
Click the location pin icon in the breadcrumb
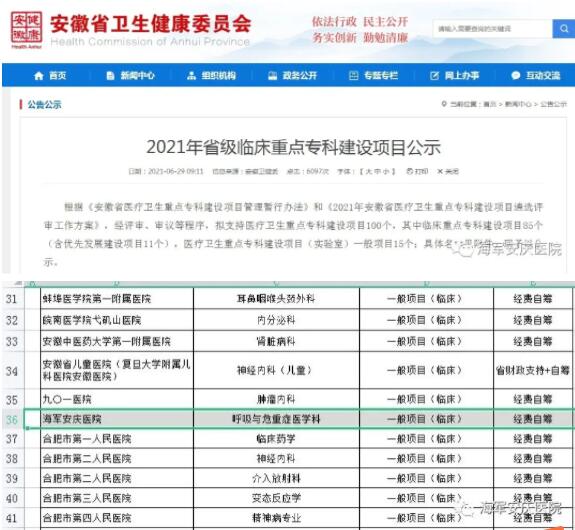444,104
